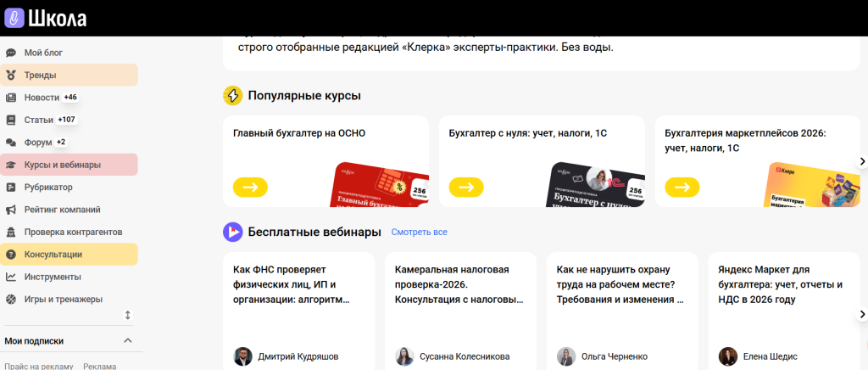Viewport: 868px width, 370px height.
Task: Click the Форум chat bubbles icon
Action: 10,143
